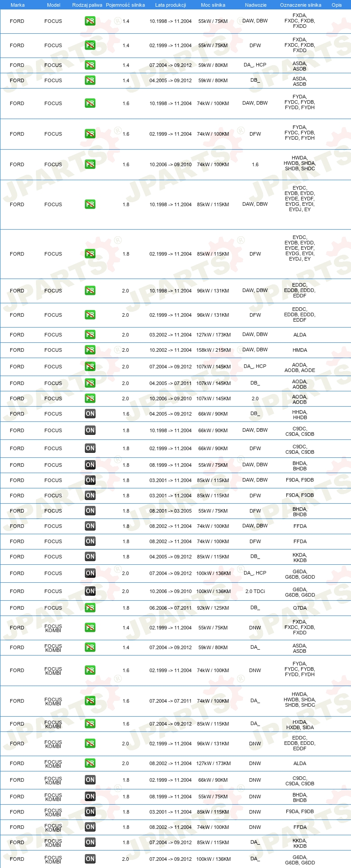Click the PB fuel icon in the Q7DA engine row
351x868 pixels.
click(x=90, y=608)
